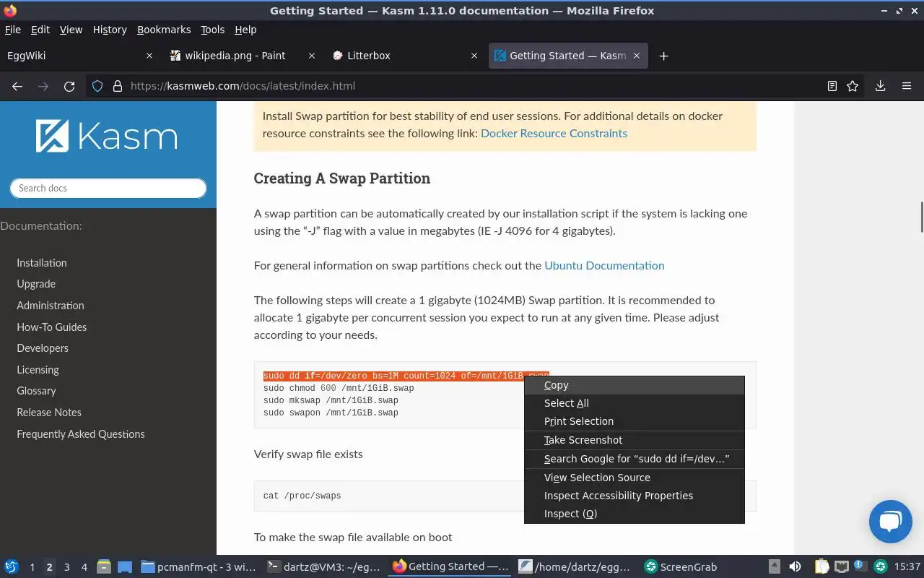Image resolution: width=924 pixels, height=578 pixels.
Task: Switch to virtual desktop 1
Action: [32, 567]
